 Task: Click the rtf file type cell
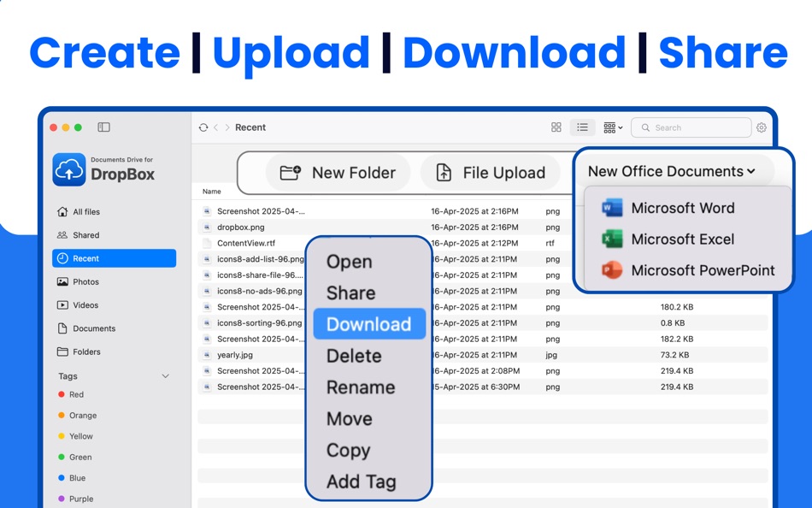coord(550,243)
